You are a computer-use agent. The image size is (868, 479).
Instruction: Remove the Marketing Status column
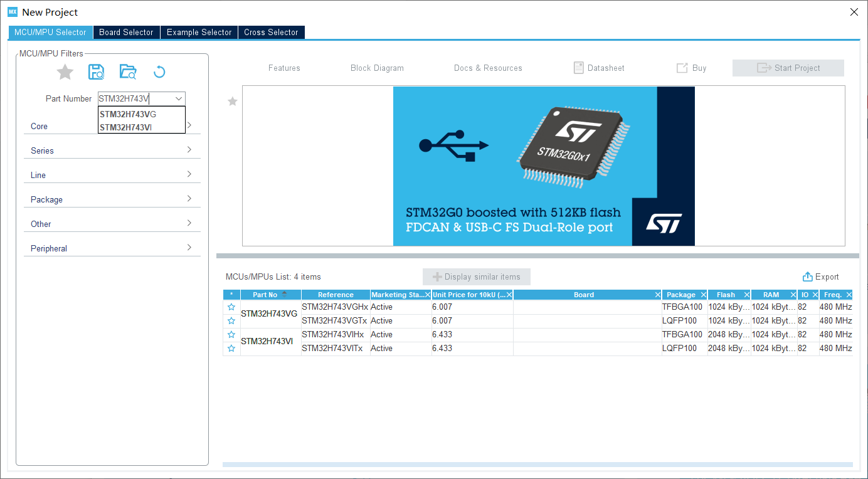428,295
